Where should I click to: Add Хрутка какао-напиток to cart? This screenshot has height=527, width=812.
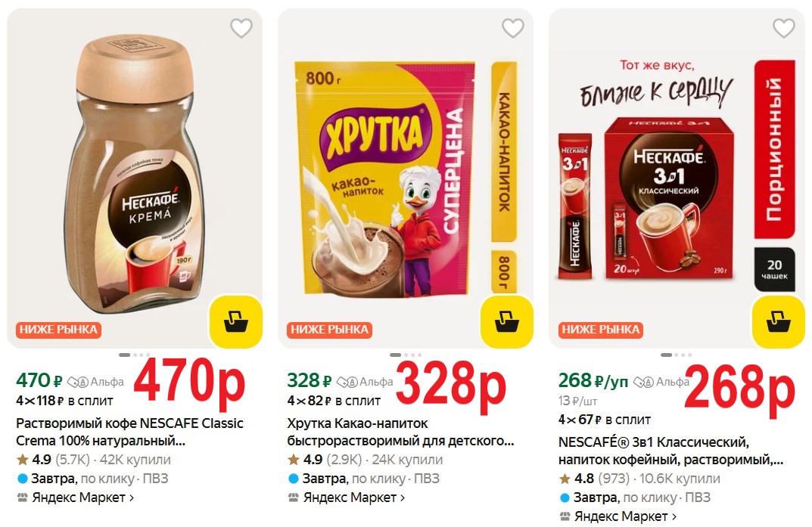(x=506, y=321)
